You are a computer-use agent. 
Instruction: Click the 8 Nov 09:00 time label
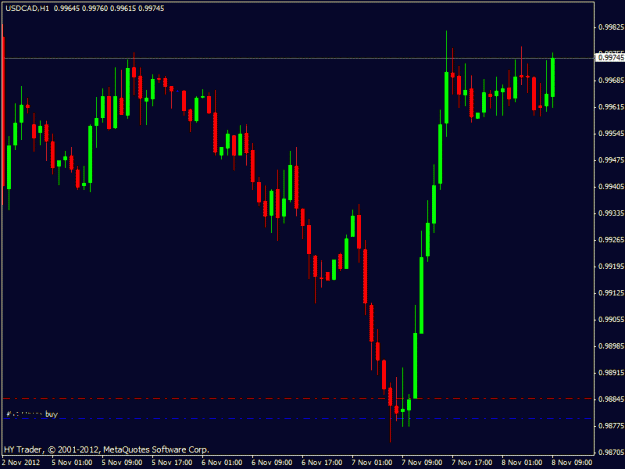coord(572,463)
